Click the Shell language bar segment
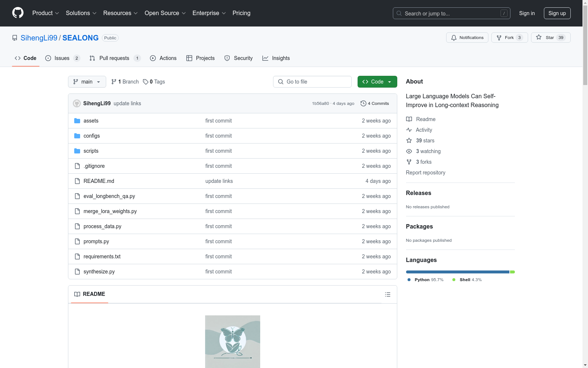Image resolution: width=588 pixels, height=368 pixels. [512, 272]
